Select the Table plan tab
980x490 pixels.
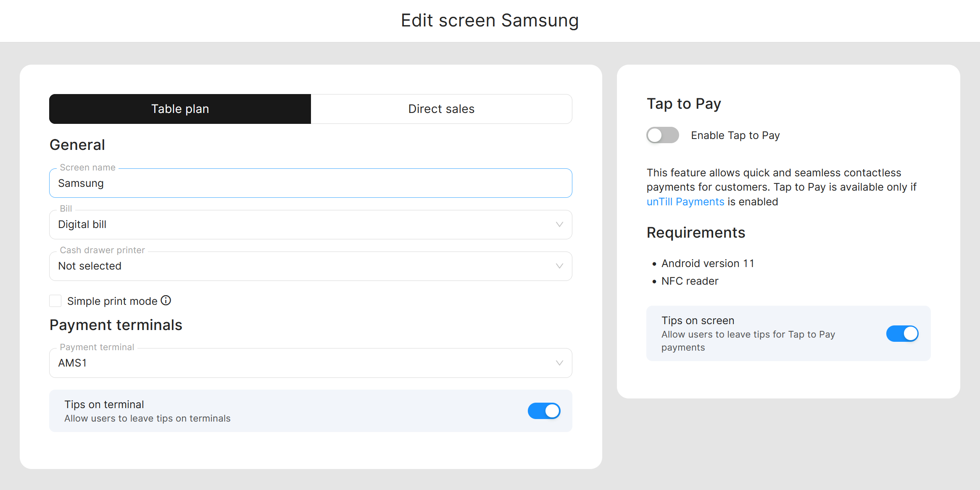[x=180, y=109]
